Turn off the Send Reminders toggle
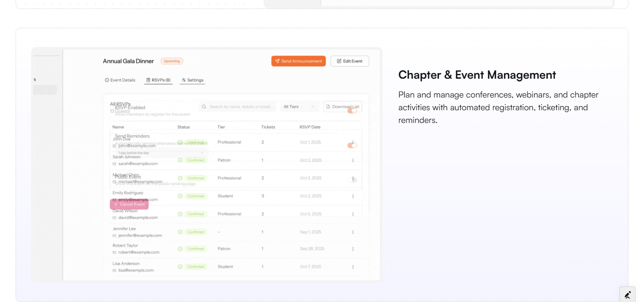The height and width of the screenshot is (302, 644). 353,145
